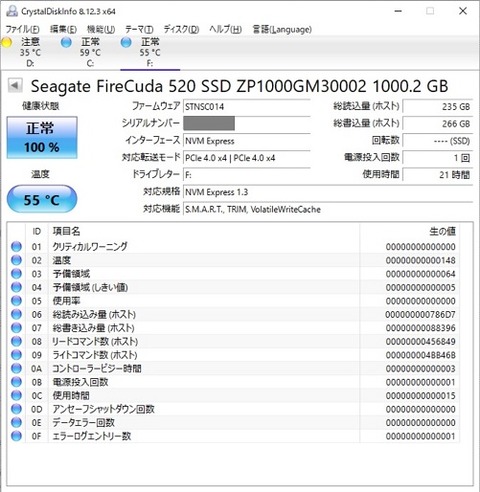This screenshot has width=480, height=492.
Task: Click the standard field NVM Express 1.3
Action: pos(328,192)
